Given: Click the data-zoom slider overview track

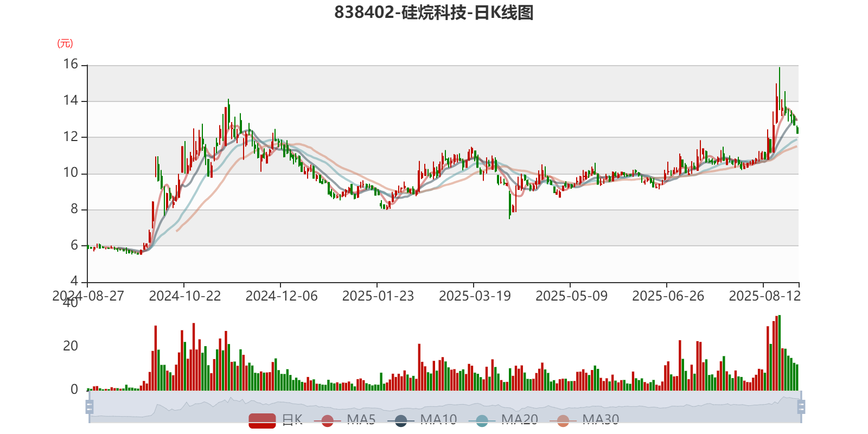Looking at the screenshot, I should tap(445, 406).
